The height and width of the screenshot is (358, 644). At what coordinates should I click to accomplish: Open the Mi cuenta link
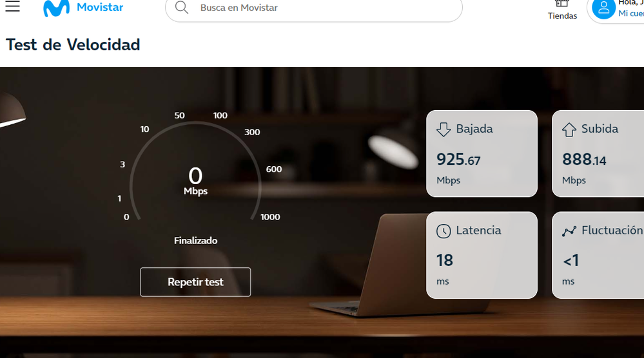[631, 14]
